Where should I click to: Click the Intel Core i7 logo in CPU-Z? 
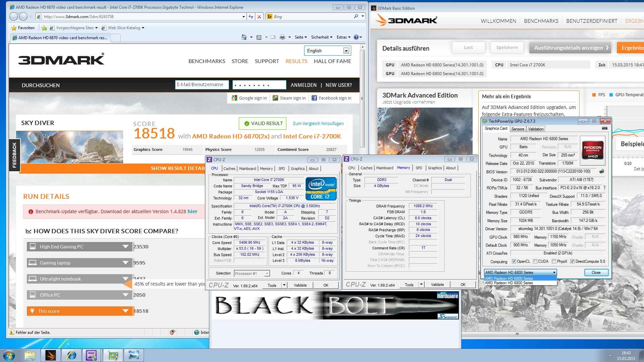321,188
